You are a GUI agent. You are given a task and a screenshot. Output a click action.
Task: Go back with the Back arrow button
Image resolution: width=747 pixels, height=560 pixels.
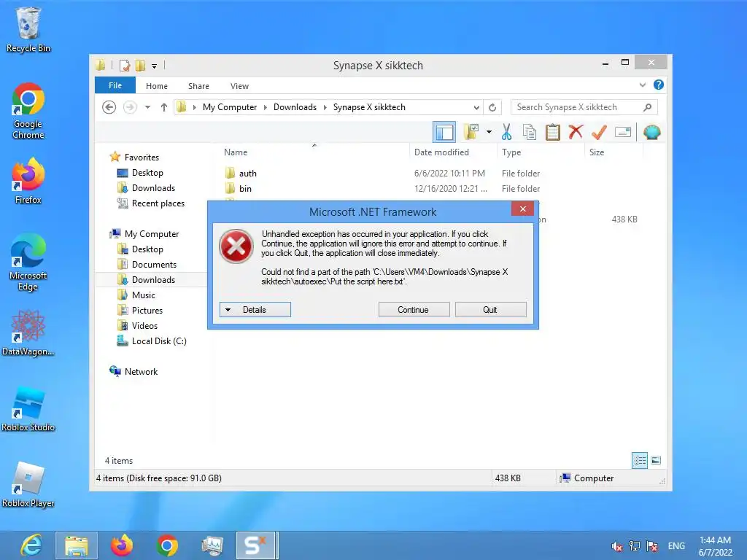pos(109,107)
